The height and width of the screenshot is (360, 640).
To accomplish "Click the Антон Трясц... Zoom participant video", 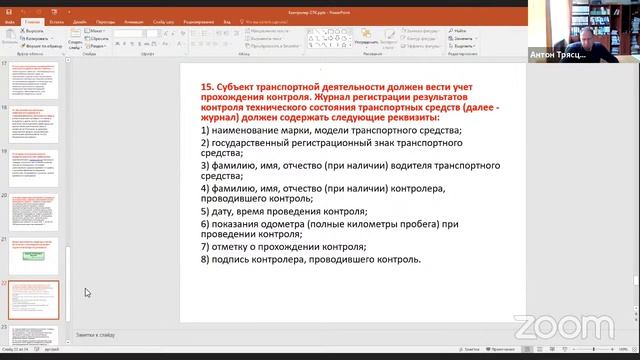I will (x=584, y=31).
